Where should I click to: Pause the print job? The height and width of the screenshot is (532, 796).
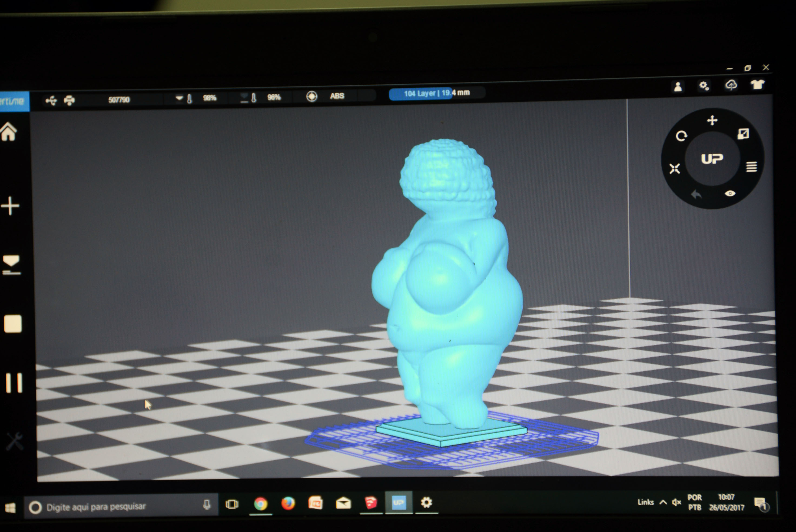14,383
